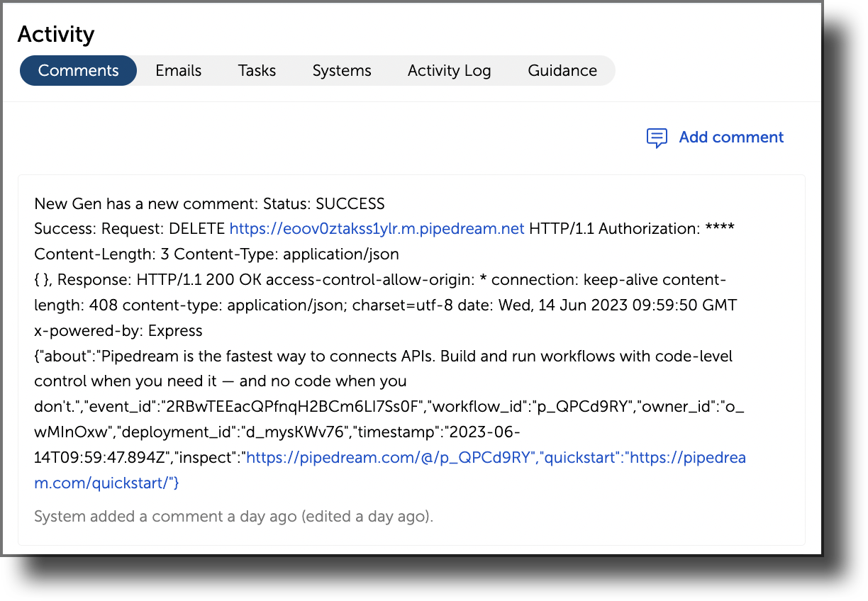Select the System comment card
868x601 pixels.
(x=411, y=361)
